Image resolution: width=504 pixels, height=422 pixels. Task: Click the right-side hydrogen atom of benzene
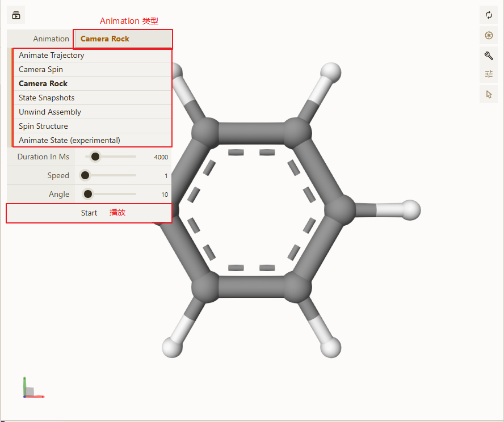click(x=410, y=210)
